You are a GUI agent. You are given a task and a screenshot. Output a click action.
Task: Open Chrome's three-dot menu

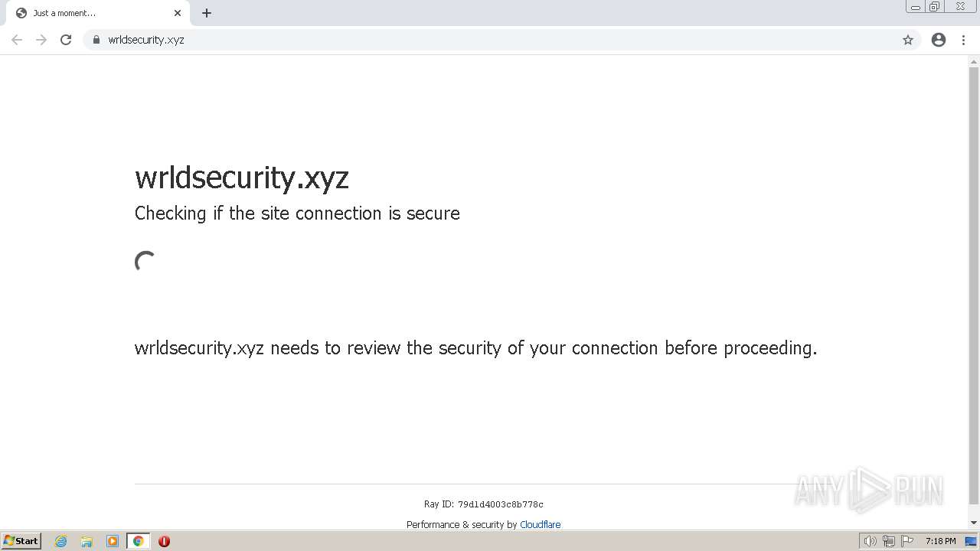pos(963,40)
